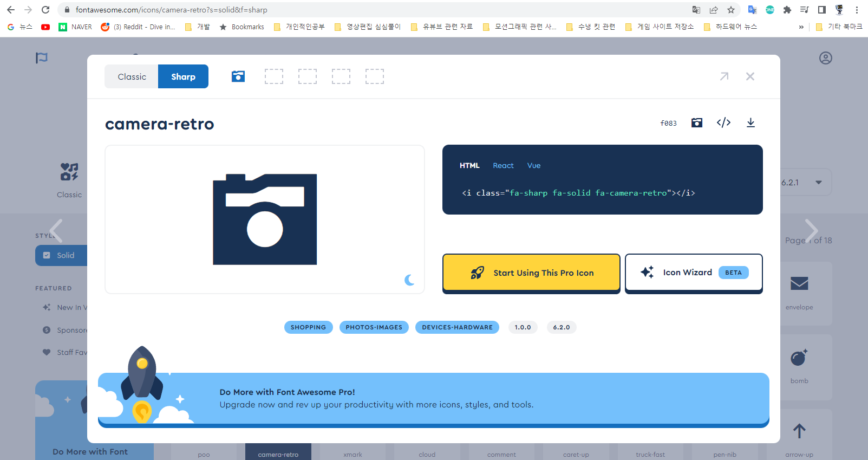Open the user account menu icon
The image size is (868, 460).
pyautogui.click(x=826, y=58)
